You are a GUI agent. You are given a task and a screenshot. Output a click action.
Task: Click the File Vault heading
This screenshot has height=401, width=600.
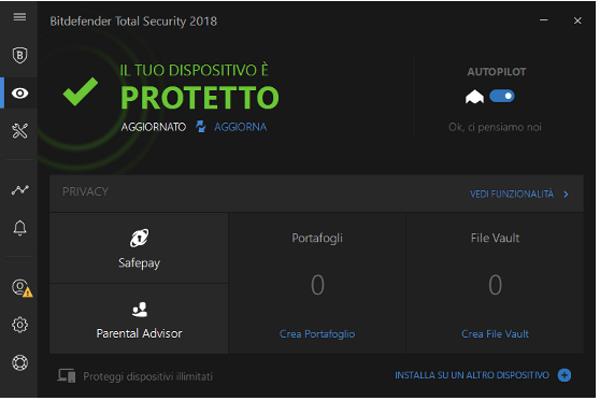tap(495, 238)
